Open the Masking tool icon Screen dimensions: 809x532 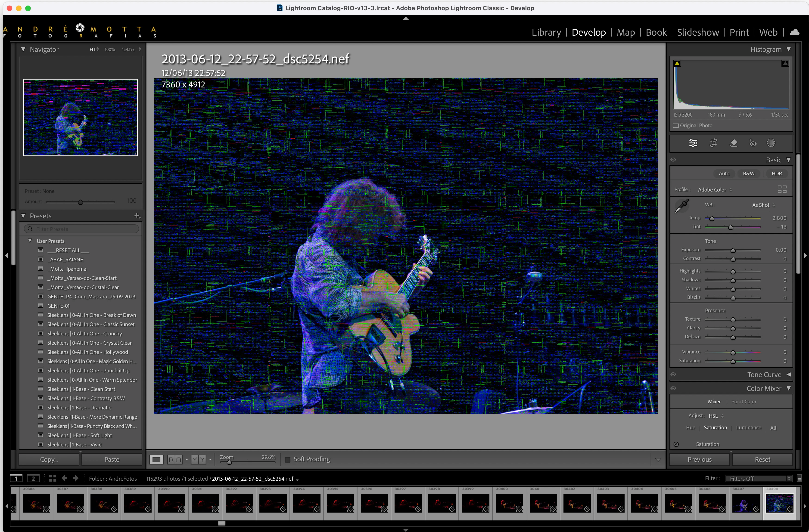tap(771, 143)
